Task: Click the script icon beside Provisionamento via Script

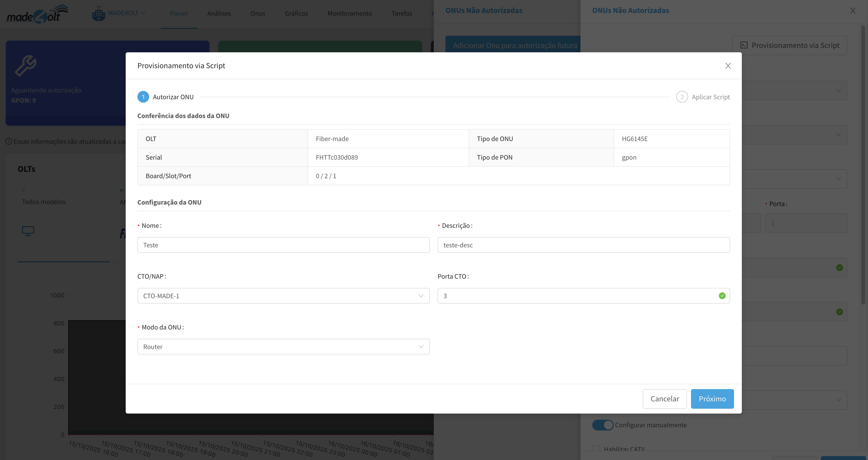Action: [744, 45]
